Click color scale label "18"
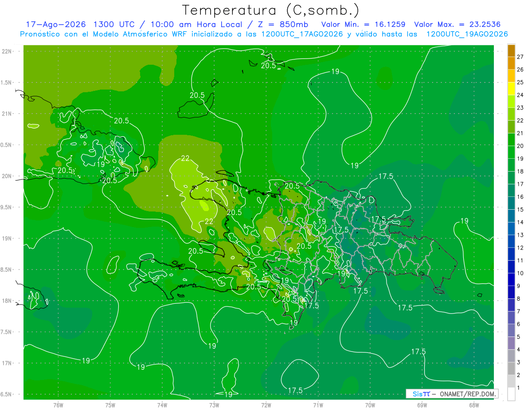The image size is (532, 411). click(x=520, y=171)
